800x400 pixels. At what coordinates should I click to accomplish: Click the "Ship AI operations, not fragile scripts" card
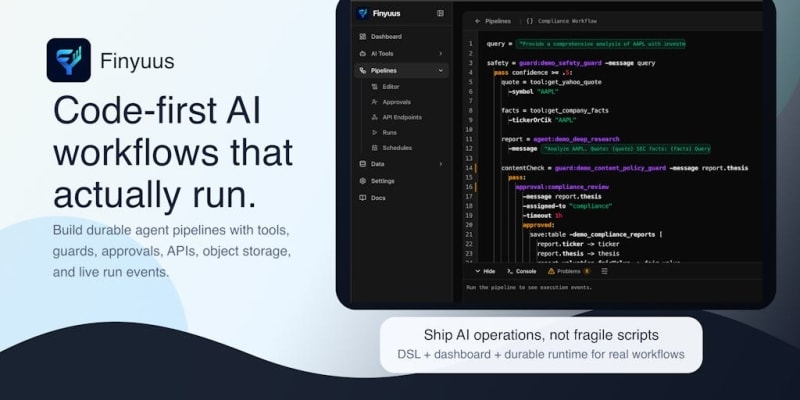click(541, 345)
